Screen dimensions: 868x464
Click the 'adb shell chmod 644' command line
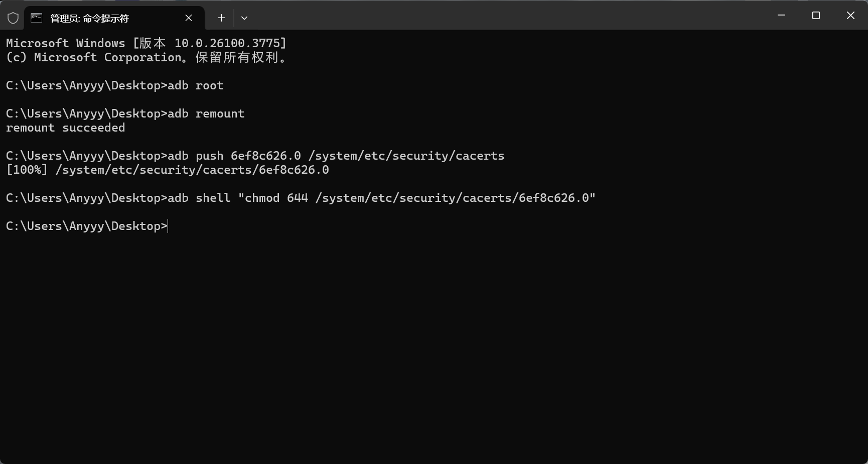pos(301,198)
